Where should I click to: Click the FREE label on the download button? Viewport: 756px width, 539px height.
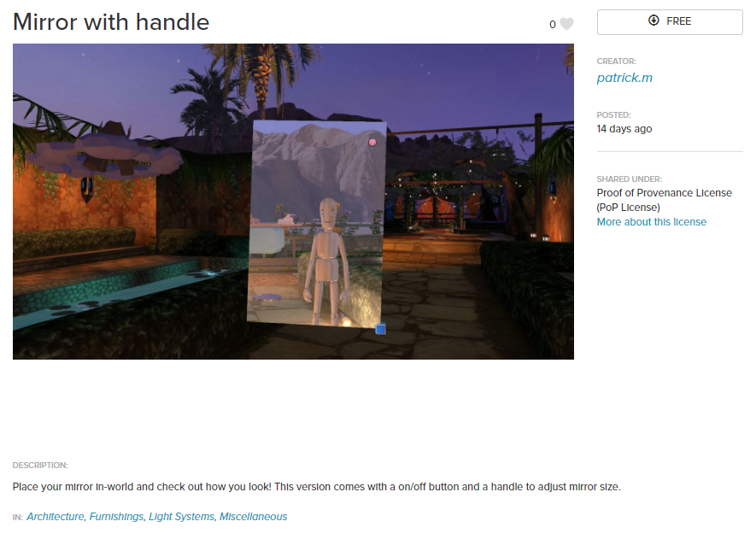click(x=679, y=21)
